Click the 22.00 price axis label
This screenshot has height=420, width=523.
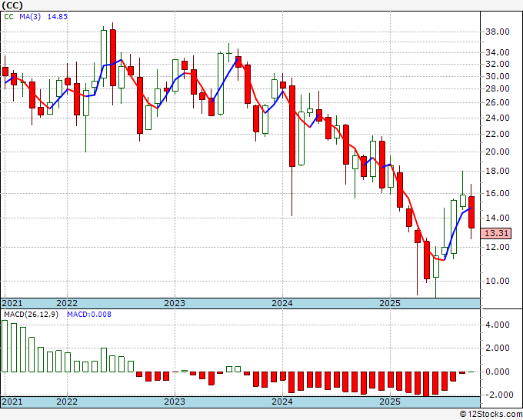click(497, 134)
